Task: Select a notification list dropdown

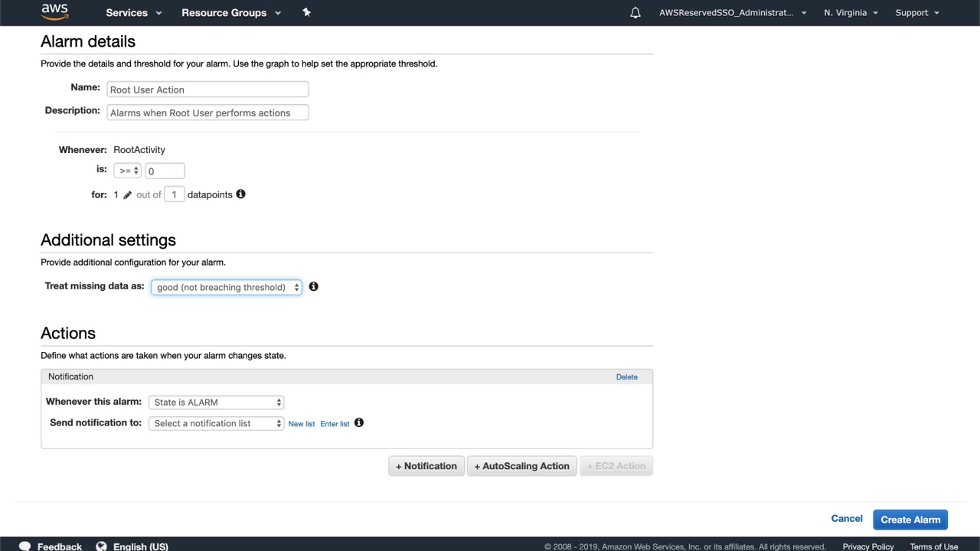Action: pyautogui.click(x=217, y=423)
